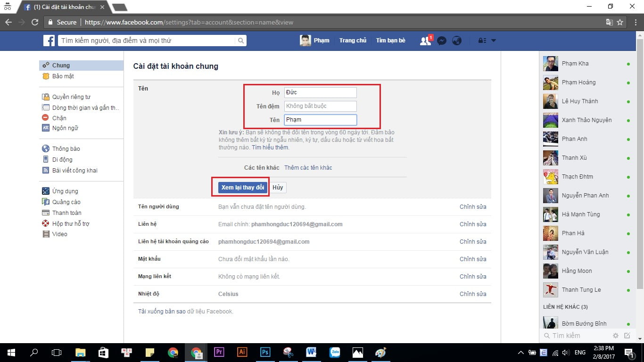Open chat settings gear icon
The width and height of the screenshot is (644, 362).
pyautogui.click(x=615, y=336)
